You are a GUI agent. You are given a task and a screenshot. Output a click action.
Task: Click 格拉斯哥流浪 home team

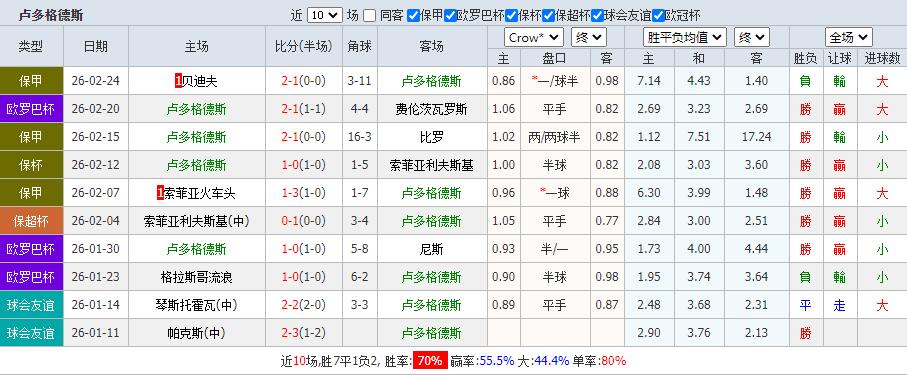point(197,277)
